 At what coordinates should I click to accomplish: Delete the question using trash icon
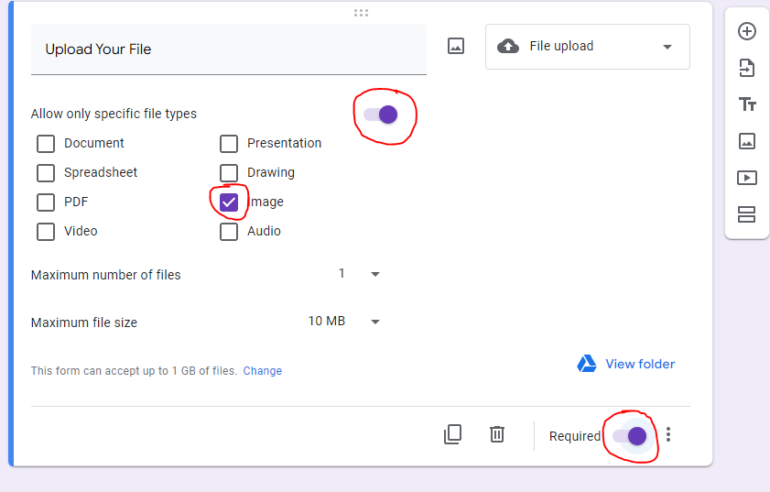coord(497,435)
